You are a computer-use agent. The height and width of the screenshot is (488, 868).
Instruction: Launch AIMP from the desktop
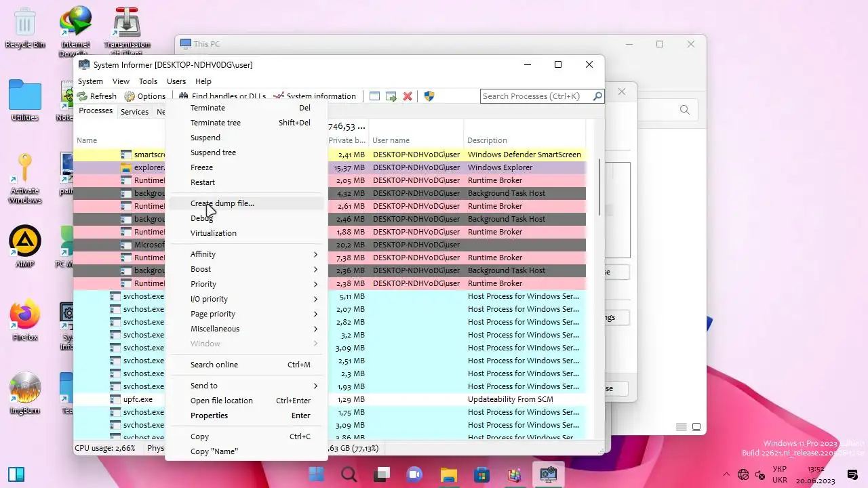(x=25, y=247)
